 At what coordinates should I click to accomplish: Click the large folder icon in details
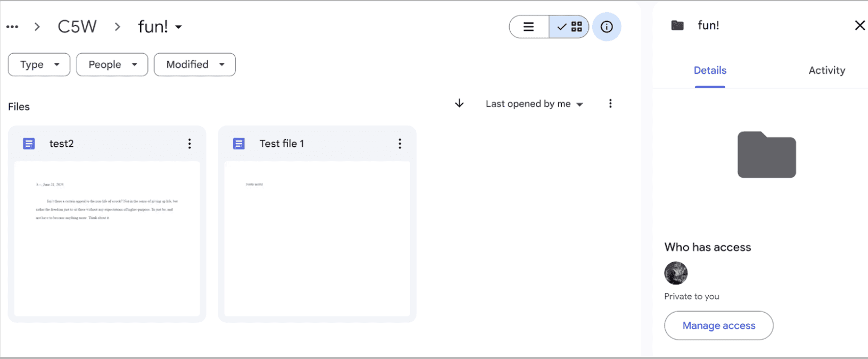tap(767, 155)
